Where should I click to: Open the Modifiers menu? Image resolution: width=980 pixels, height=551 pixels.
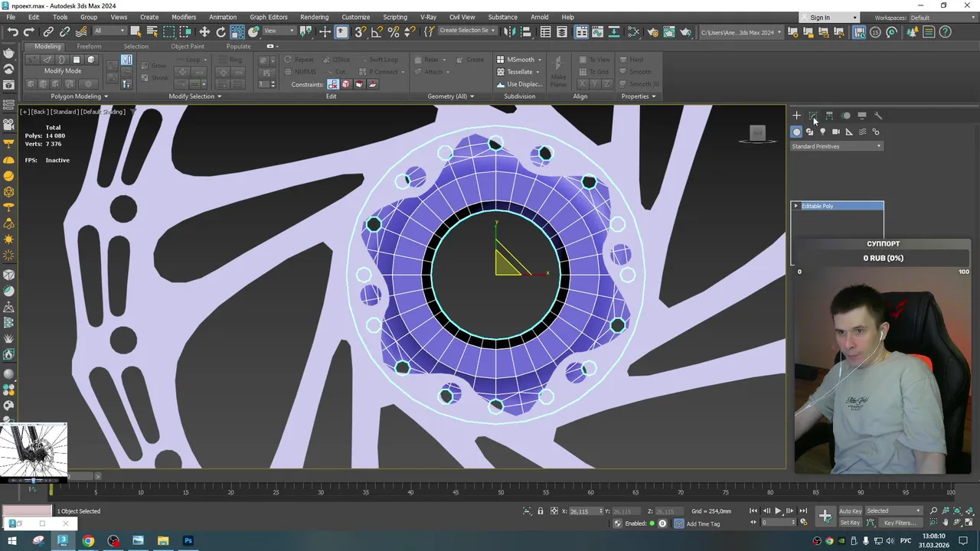(x=184, y=17)
